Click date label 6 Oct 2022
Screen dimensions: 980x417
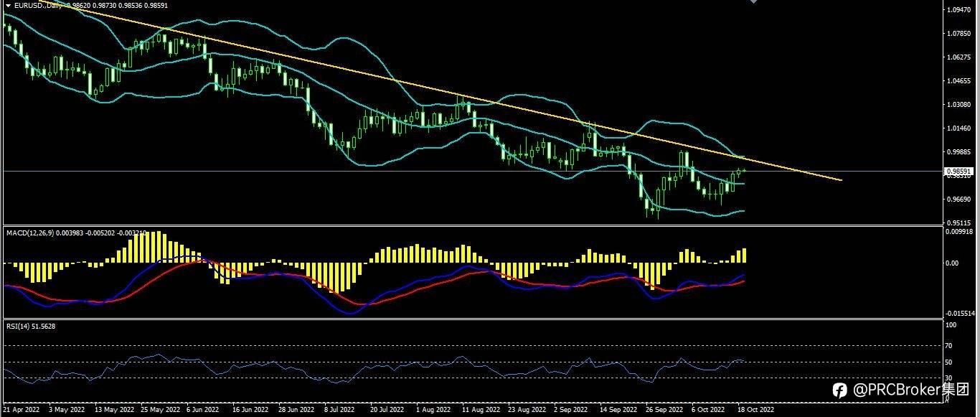[709, 410]
